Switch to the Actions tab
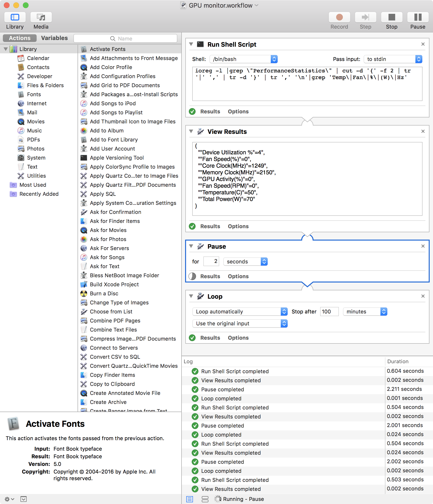 [20, 38]
